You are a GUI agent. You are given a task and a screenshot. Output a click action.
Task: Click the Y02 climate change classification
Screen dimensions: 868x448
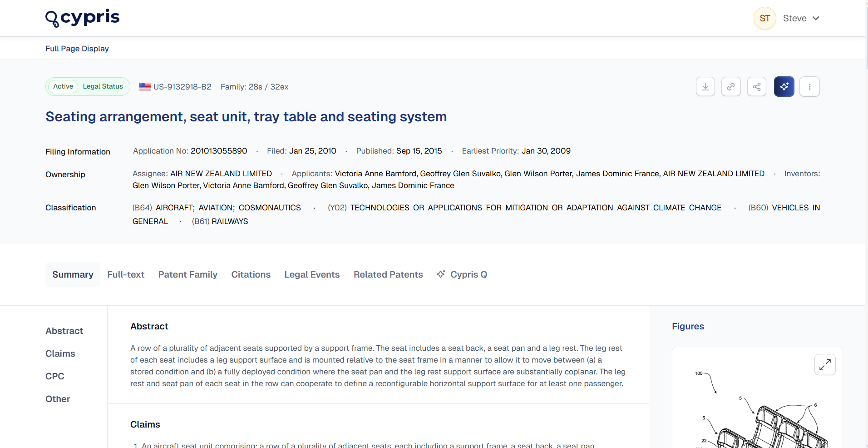tap(525, 208)
